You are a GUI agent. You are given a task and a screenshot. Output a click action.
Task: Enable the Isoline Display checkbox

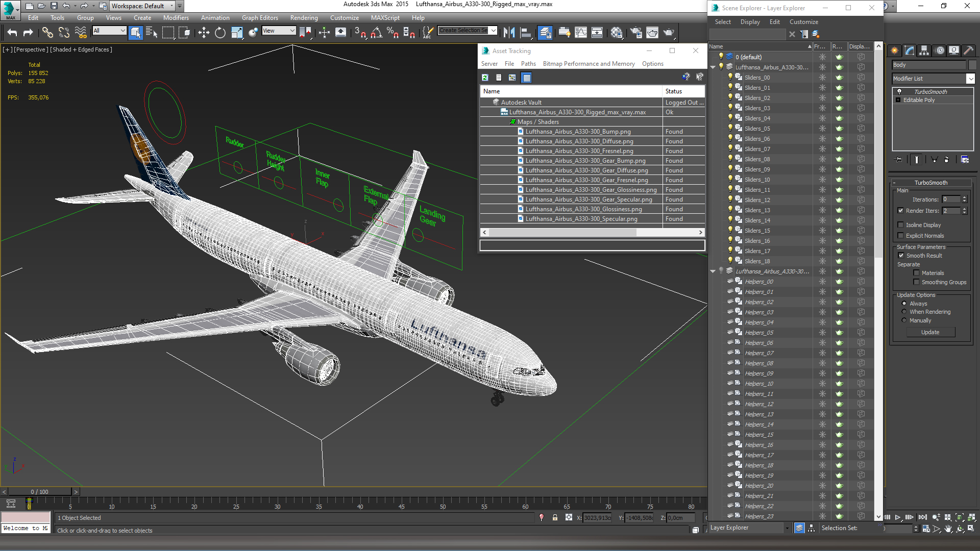click(901, 225)
